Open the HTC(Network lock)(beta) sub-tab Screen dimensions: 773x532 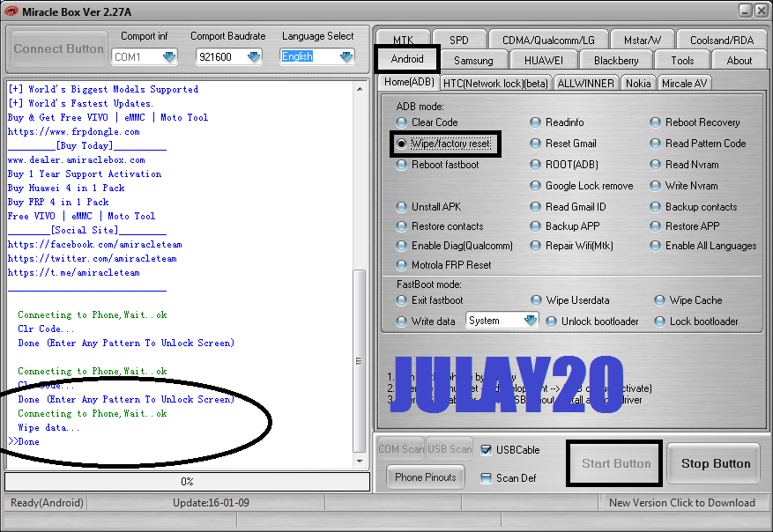pyautogui.click(x=495, y=84)
